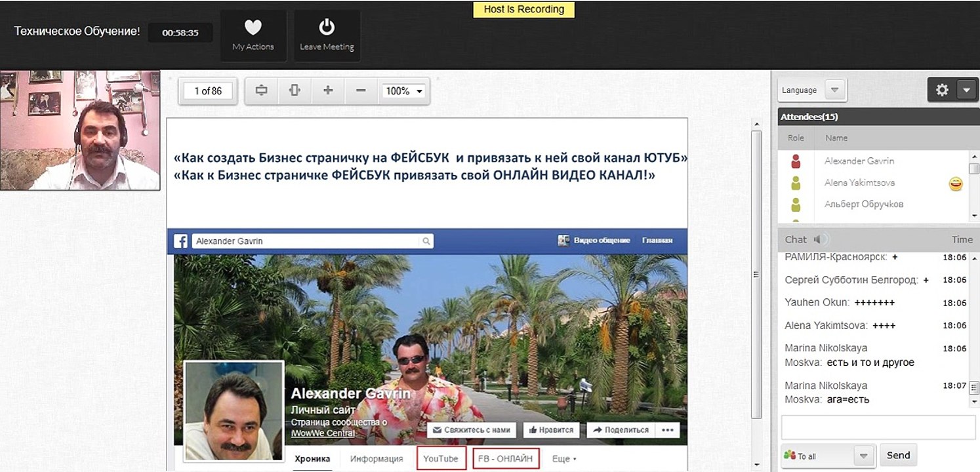Click the To all recipients people icon

pos(790,456)
